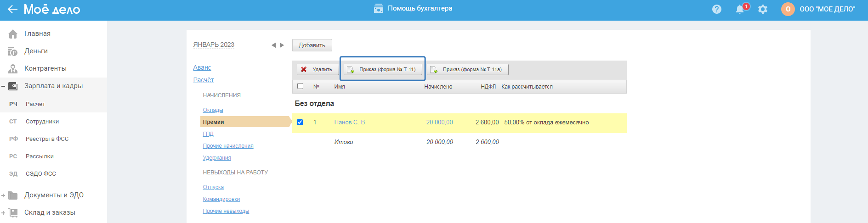868x223 pixels.
Task: Open the ЯНВАРЬ 2023 period selector
Action: click(214, 45)
